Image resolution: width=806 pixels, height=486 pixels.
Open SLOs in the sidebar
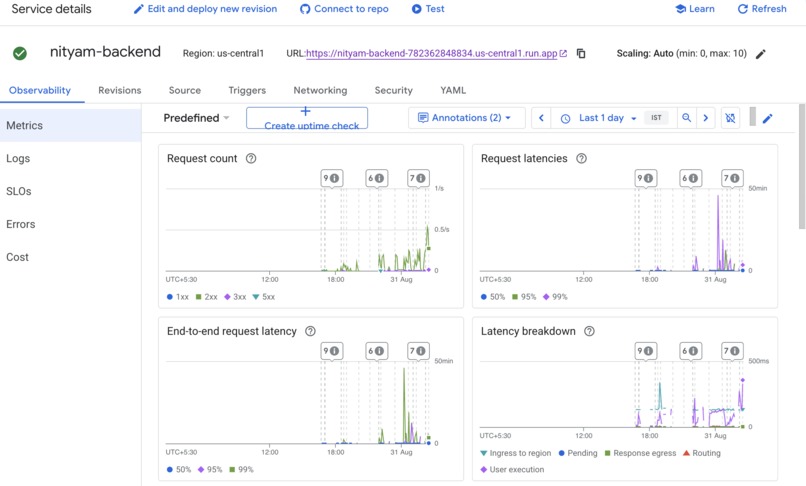70,191
